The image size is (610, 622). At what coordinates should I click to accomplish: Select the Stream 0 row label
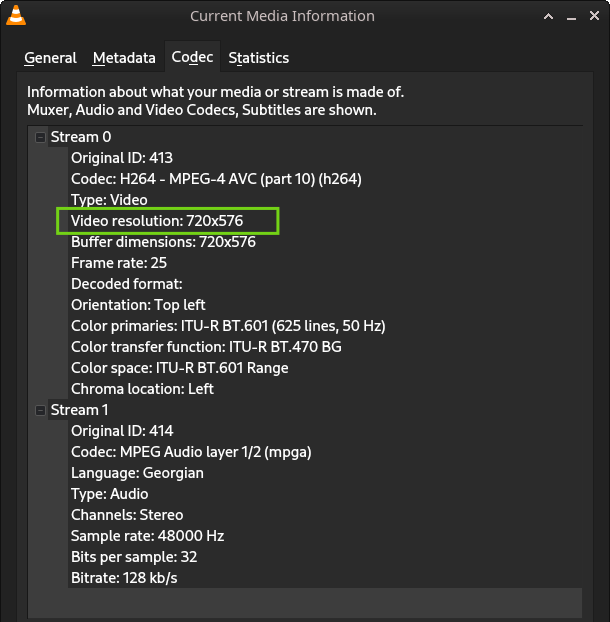[81, 137]
